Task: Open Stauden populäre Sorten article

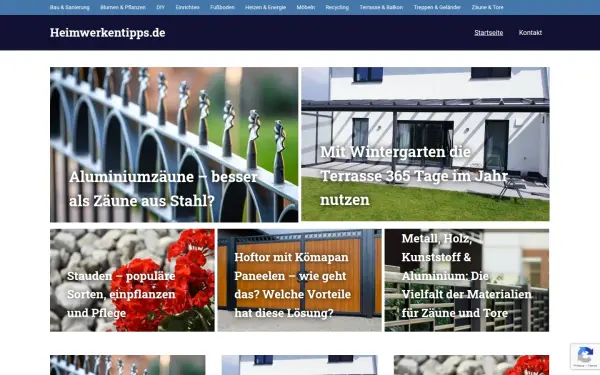Action: click(x=132, y=280)
